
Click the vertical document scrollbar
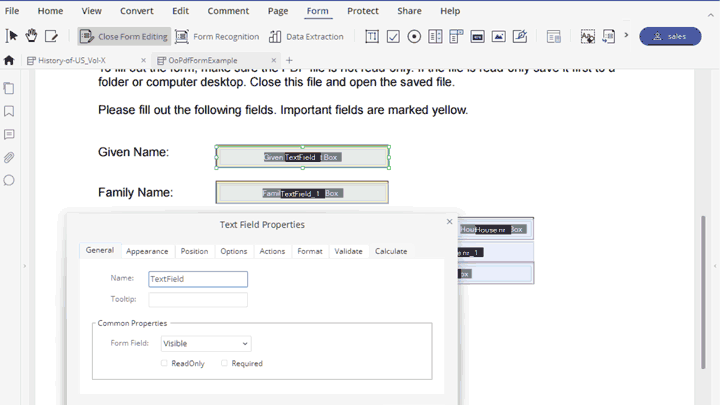tap(703, 292)
